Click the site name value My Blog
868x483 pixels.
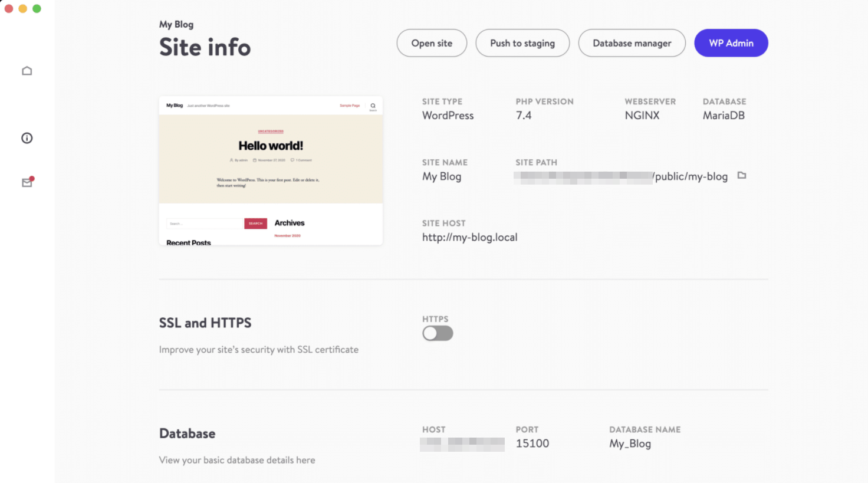442,176
